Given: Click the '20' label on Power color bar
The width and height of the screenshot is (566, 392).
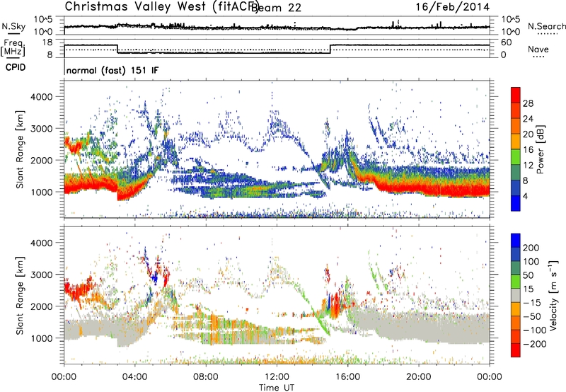Looking at the screenshot, I should pos(528,134).
